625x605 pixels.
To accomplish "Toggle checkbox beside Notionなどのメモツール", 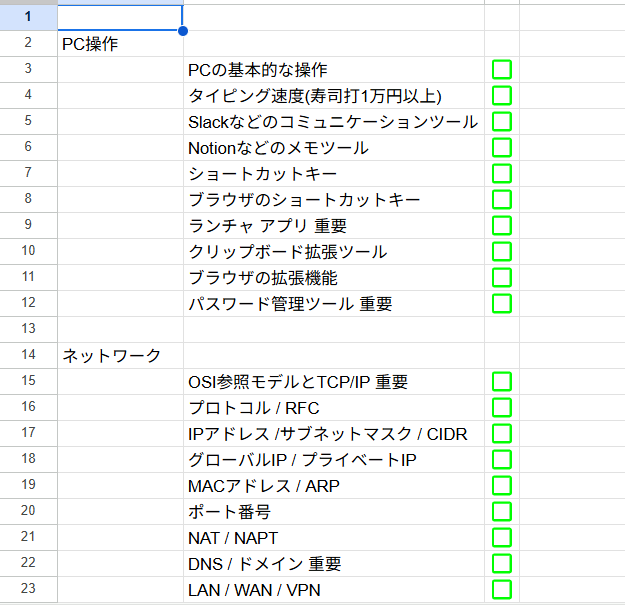I will click(502, 147).
